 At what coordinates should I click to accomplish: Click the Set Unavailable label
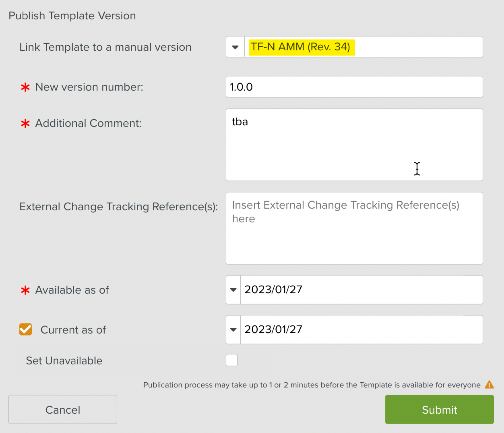tap(64, 360)
